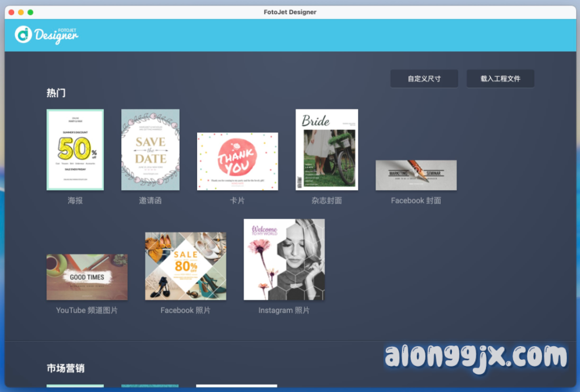
Task: Click the Facebook 照片 text label
Action: point(185,310)
